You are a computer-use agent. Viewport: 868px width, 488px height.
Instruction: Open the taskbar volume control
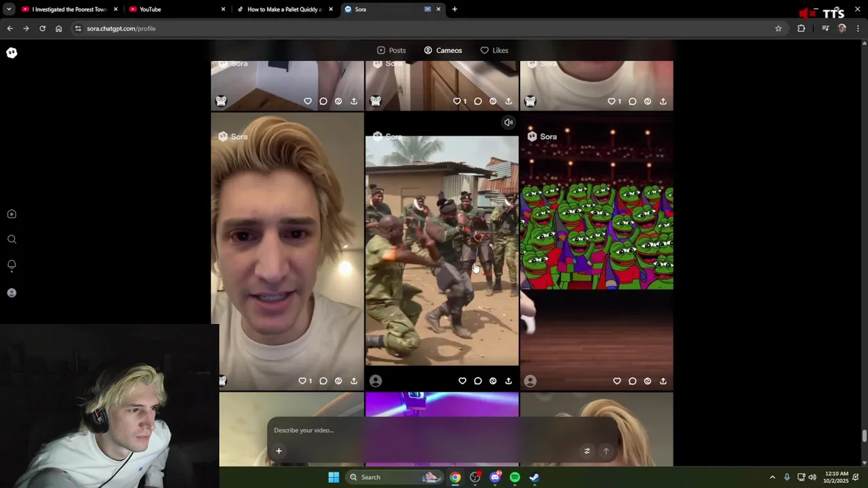click(x=812, y=477)
